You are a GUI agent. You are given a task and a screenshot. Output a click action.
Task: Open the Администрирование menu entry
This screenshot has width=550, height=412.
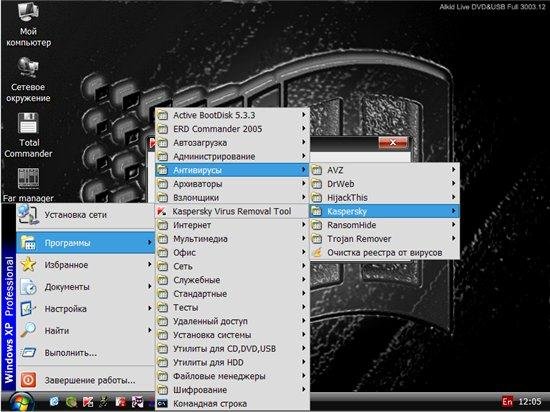click(232, 156)
